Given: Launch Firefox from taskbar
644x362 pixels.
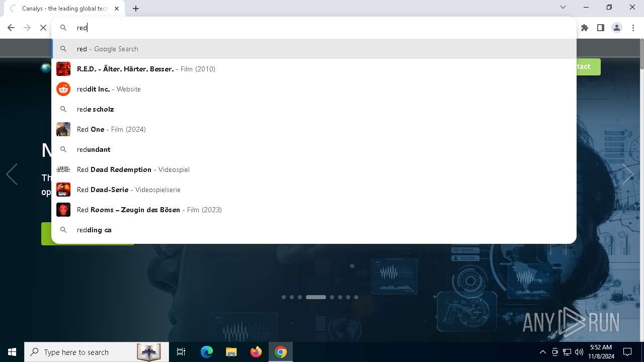Looking at the screenshot, I should pyautogui.click(x=256, y=352).
